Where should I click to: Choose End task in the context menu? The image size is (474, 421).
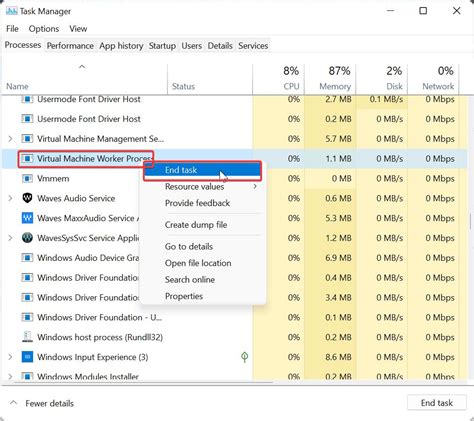[203, 170]
